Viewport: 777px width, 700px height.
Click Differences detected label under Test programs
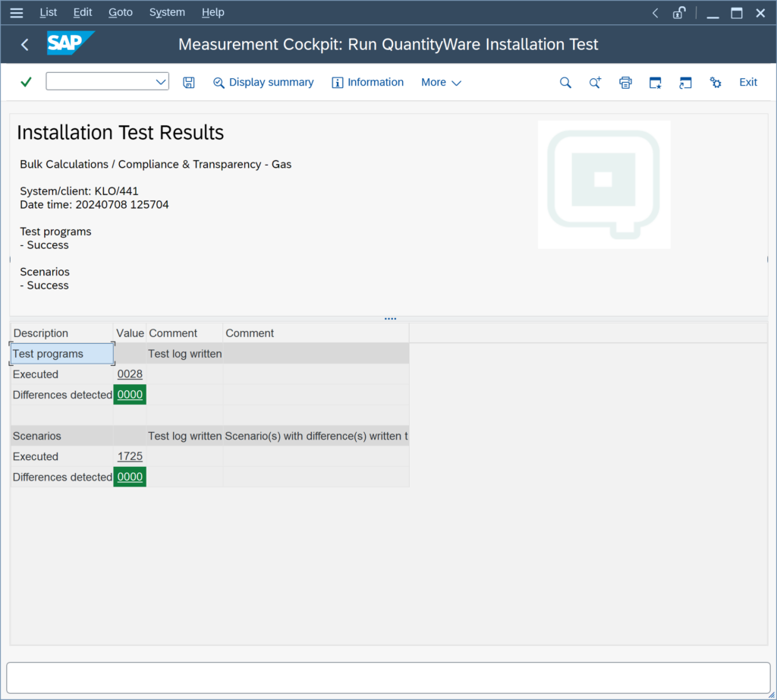coord(62,395)
